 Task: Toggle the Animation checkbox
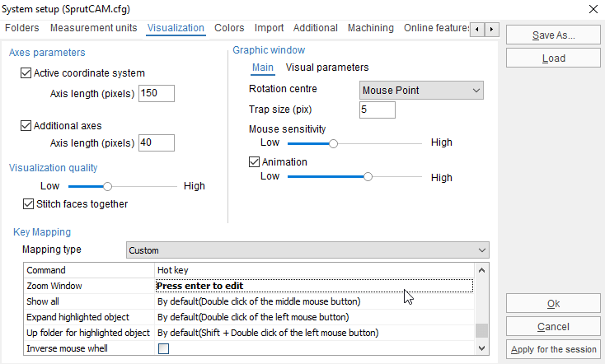click(254, 162)
